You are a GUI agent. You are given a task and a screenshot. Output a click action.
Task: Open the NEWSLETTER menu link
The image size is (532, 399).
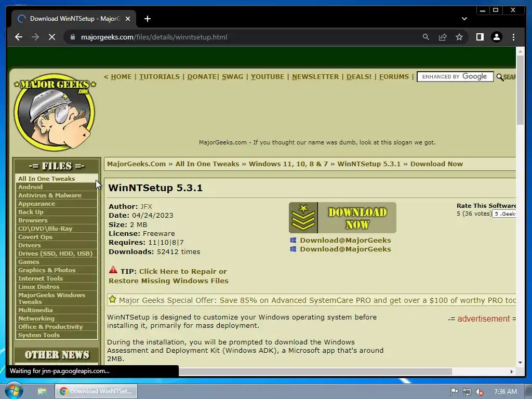(315, 77)
